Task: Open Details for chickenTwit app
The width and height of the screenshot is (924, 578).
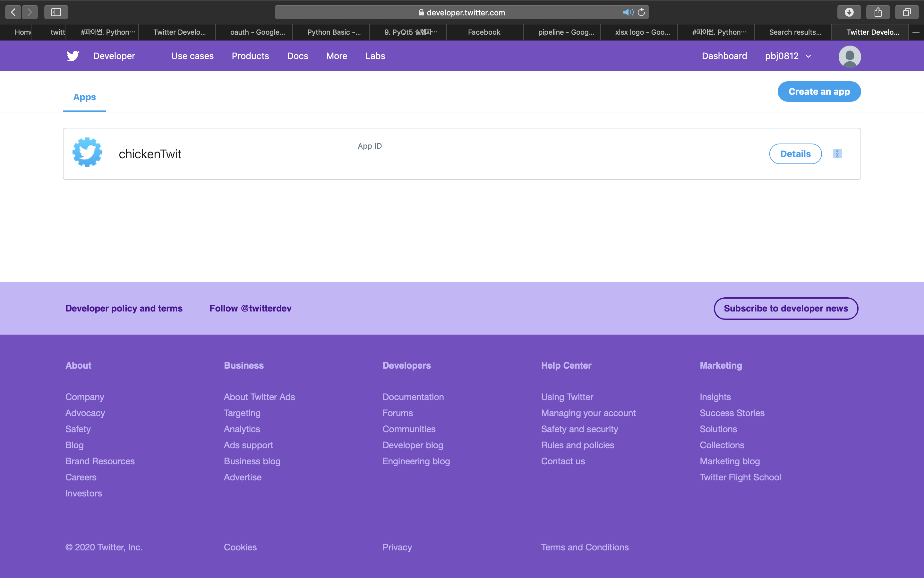Action: 795,154
